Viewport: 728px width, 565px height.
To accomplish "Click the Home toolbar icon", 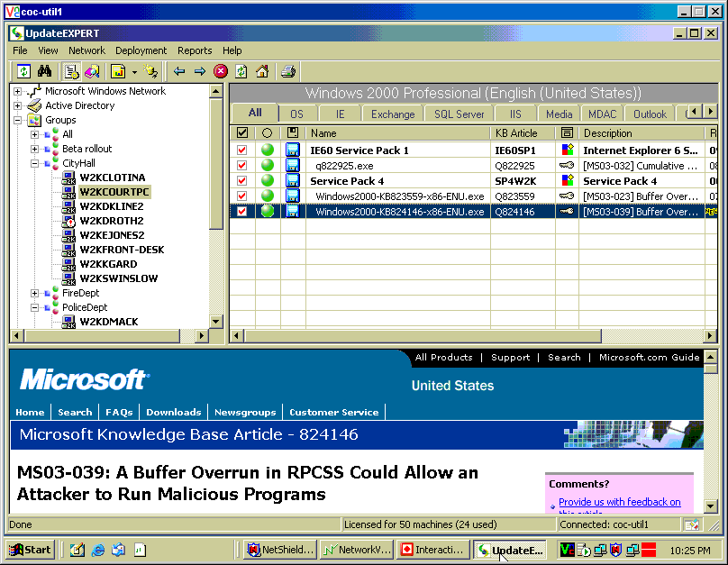I will click(x=262, y=71).
